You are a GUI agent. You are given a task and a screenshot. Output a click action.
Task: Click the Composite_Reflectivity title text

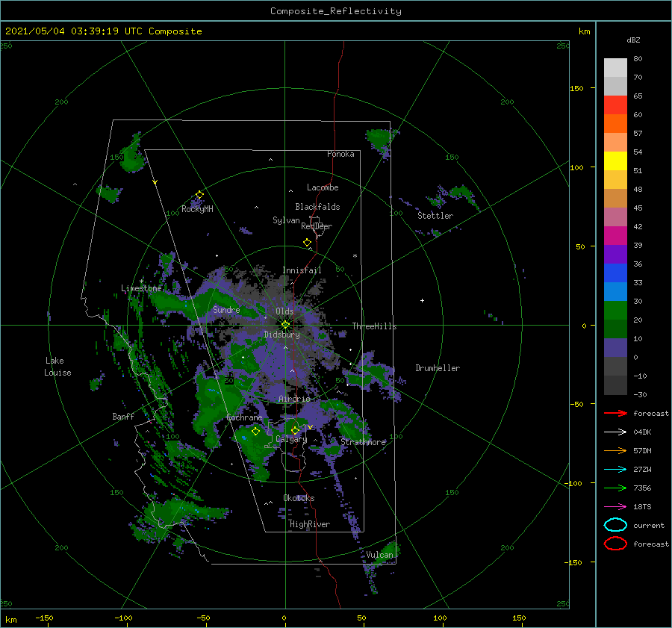coord(336,11)
